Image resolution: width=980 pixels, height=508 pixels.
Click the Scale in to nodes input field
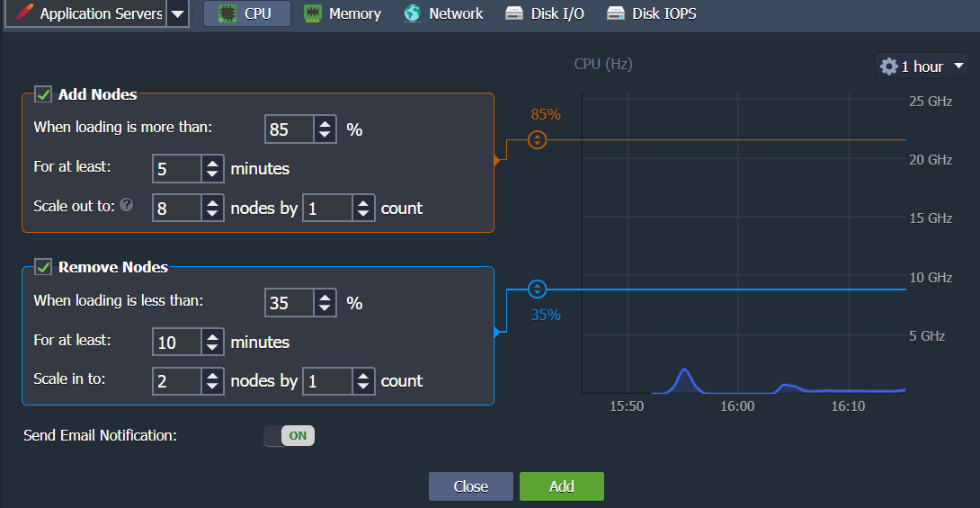[x=176, y=381]
